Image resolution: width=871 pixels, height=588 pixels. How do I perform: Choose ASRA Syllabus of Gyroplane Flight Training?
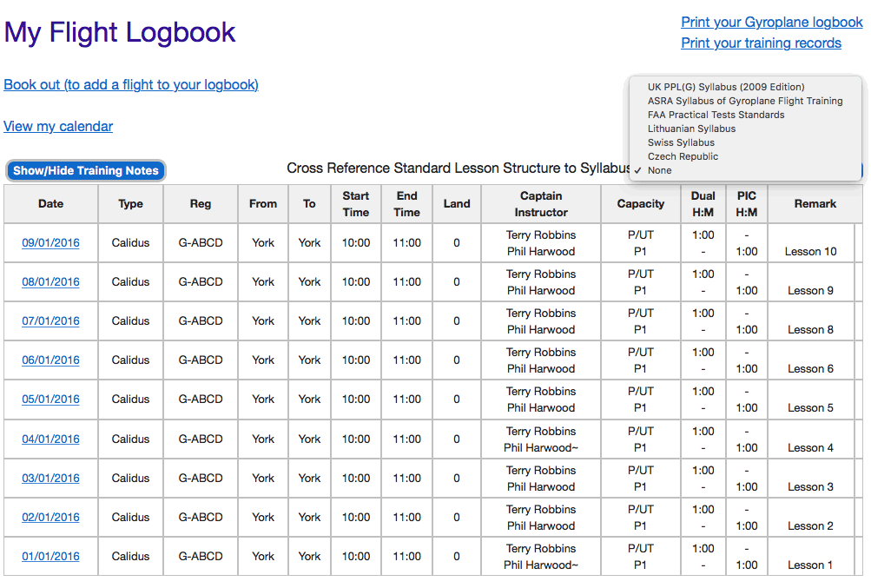[744, 101]
